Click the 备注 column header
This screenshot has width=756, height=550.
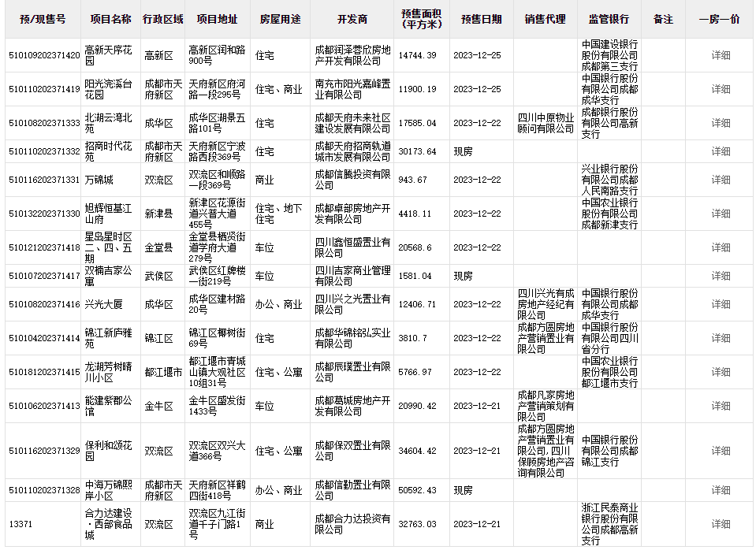[x=663, y=19]
